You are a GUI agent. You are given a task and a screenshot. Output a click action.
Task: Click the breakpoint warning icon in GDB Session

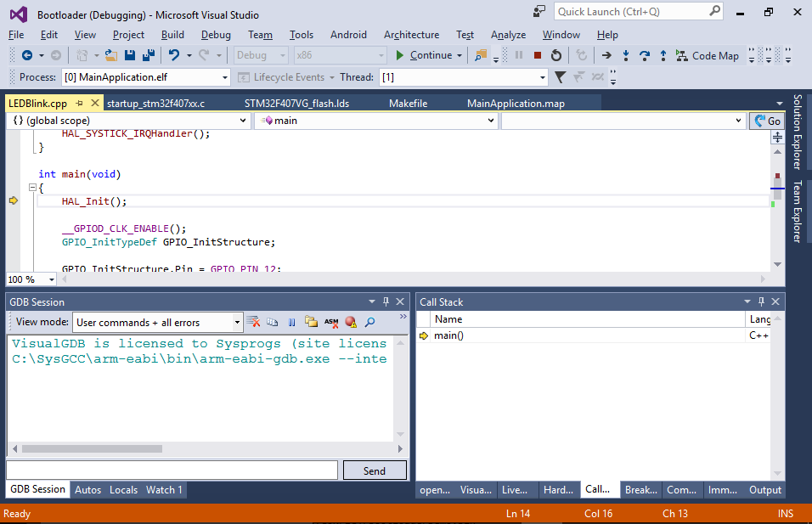point(351,322)
